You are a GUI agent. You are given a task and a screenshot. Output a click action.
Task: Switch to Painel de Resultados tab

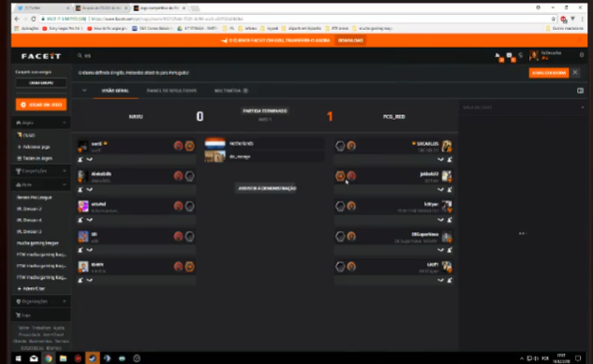(x=171, y=91)
